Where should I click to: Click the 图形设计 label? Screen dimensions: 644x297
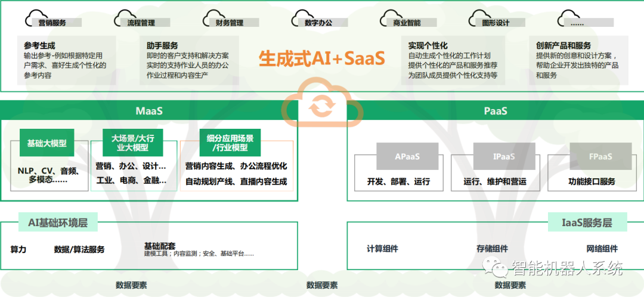(x=496, y=23)
